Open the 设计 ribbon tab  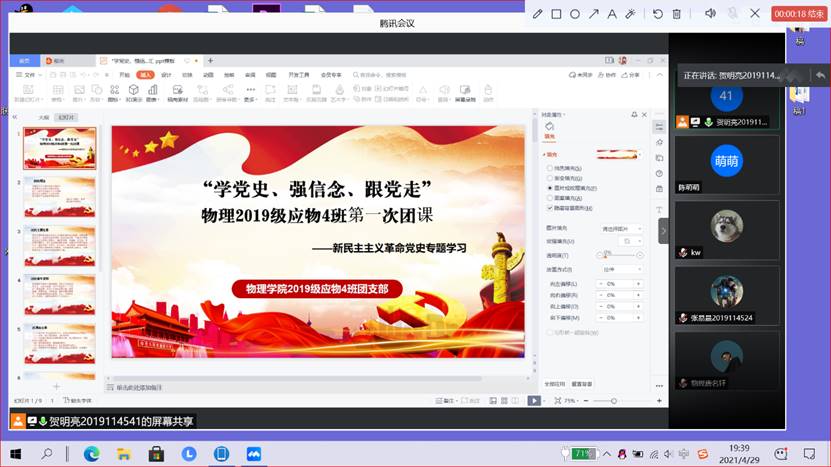click(x=166, y=75)
